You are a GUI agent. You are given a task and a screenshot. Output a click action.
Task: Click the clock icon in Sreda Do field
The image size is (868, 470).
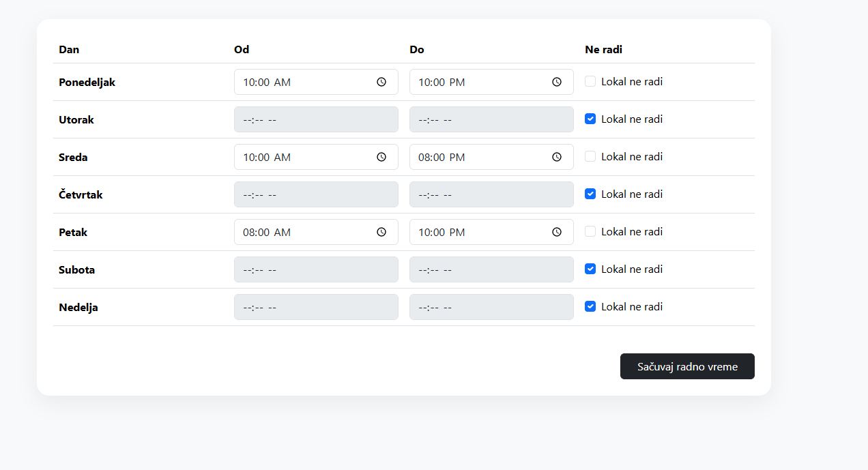557,157
